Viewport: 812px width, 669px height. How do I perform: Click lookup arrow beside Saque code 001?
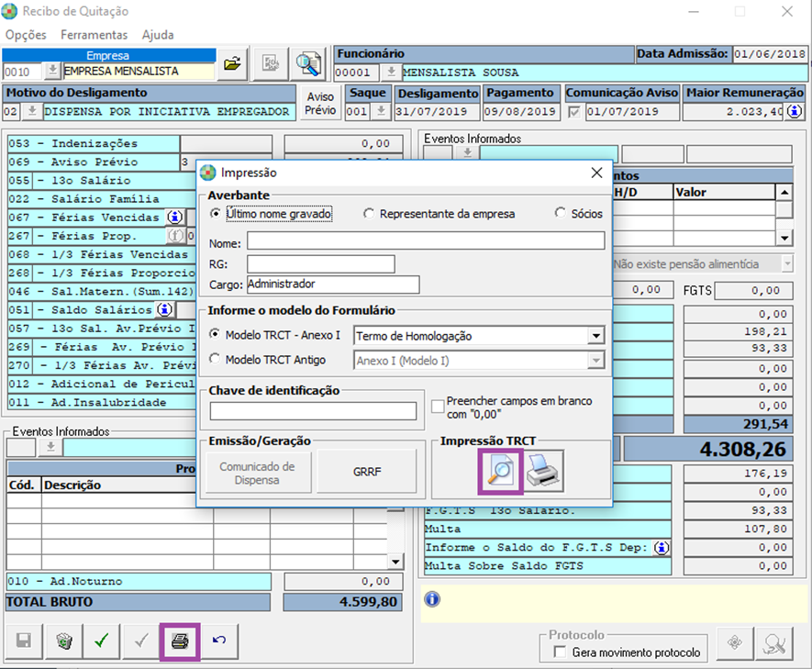click(x=381, y=111)
